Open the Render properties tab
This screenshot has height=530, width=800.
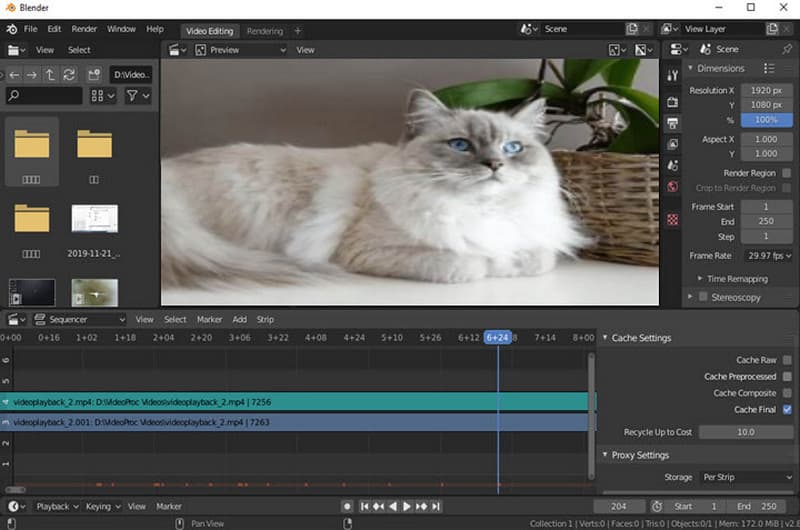click(672, 102)
